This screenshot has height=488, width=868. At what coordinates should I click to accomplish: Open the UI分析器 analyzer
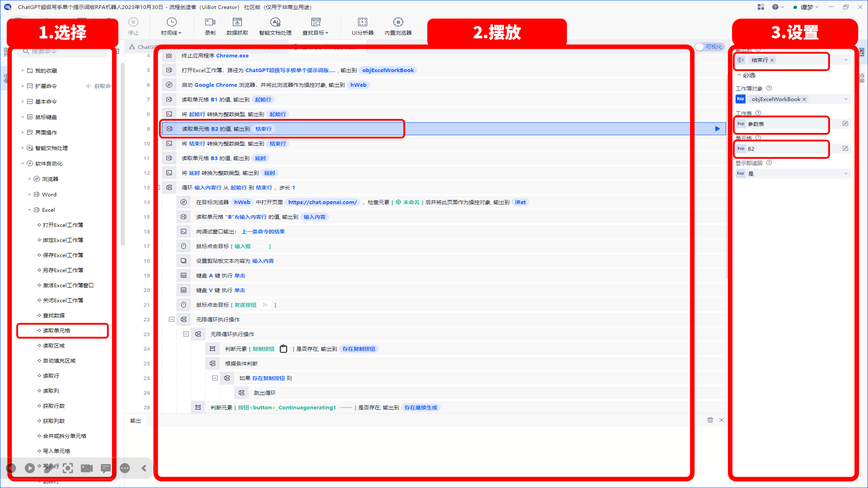[363, 26]
